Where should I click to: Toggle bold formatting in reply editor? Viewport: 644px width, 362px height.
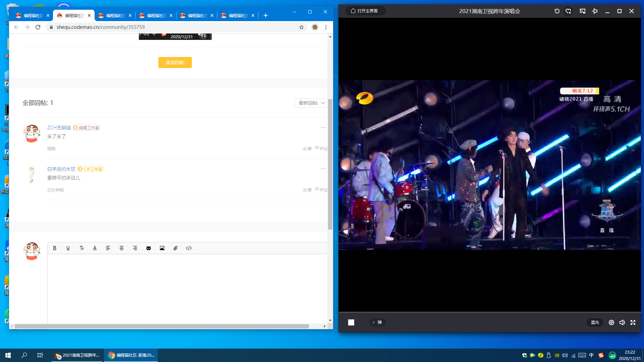pyautogui.click(x=55, y=248)
